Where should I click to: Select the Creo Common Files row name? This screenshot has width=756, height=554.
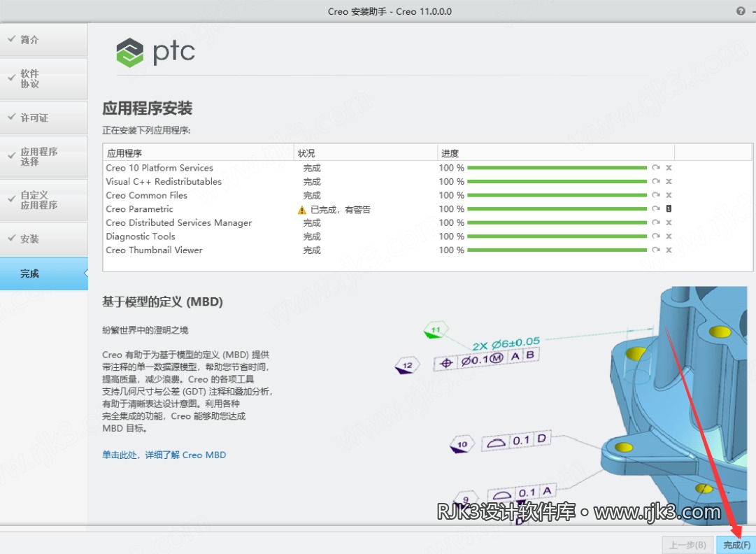coord(147,195)
